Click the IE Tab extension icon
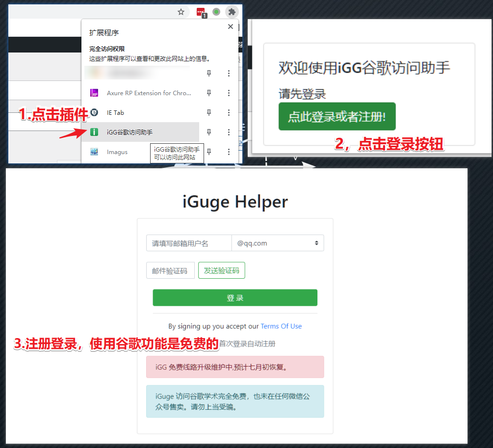The width and height of the screenshot is (493, 448). click(x=94, y=112)
